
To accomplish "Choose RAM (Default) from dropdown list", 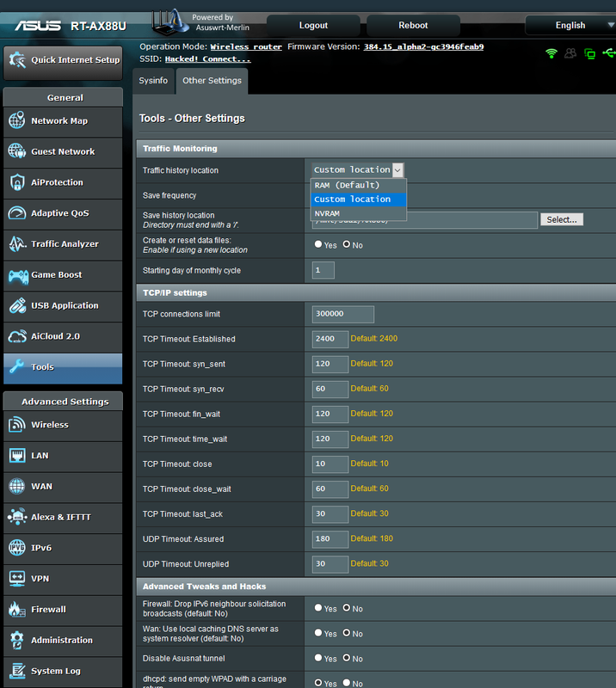I will (358, 185).
